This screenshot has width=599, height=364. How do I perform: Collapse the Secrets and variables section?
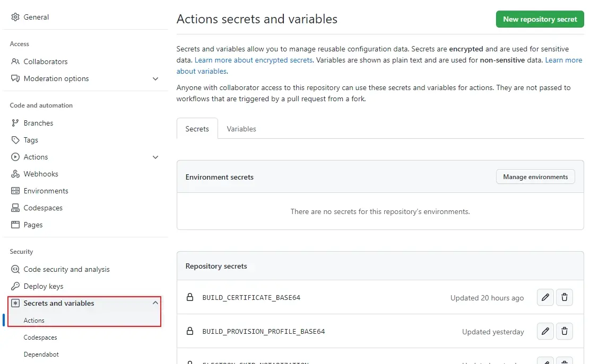pyautogui.click(x=155, y=302)
